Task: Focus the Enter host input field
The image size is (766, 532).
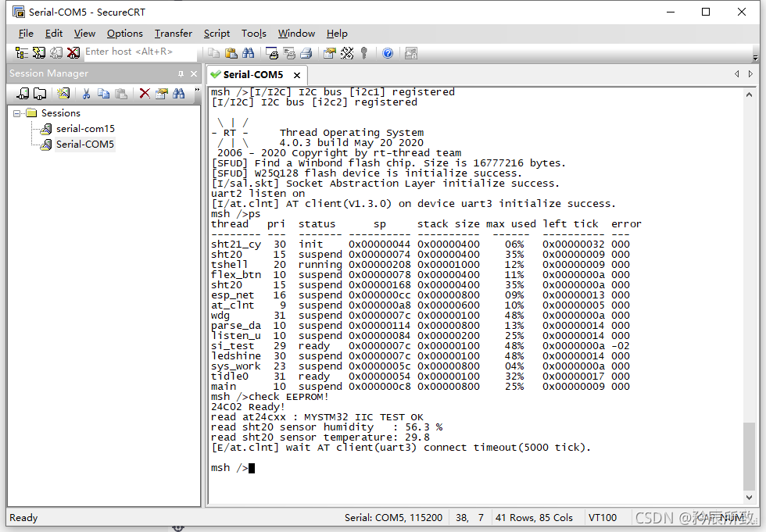Action: click(141, 52)
